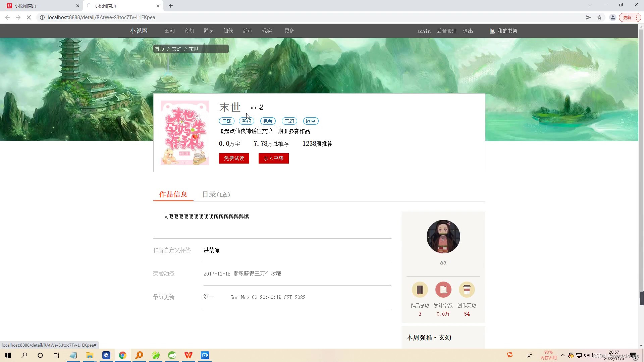Viewport: 644px width, 362px height.
Task: Click the Windows search icon on taskbar
Action: click(x=24, y=355)
